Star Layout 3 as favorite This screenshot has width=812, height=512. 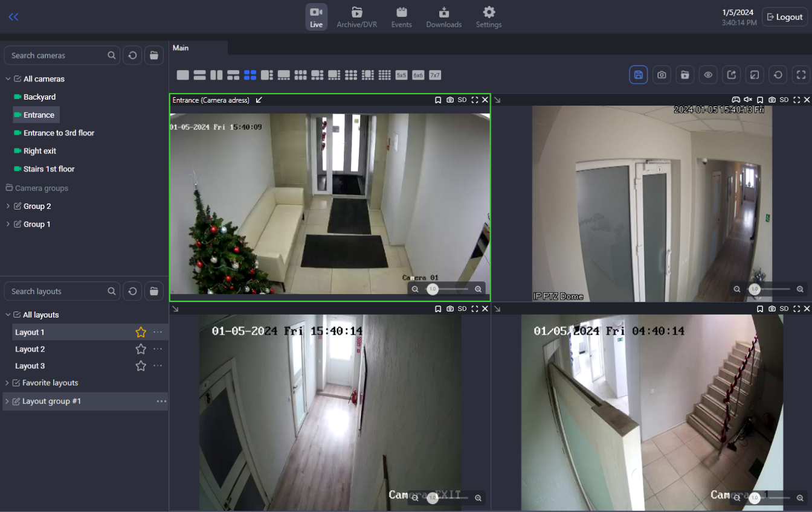pyautogui.click(x=141, y=366)
